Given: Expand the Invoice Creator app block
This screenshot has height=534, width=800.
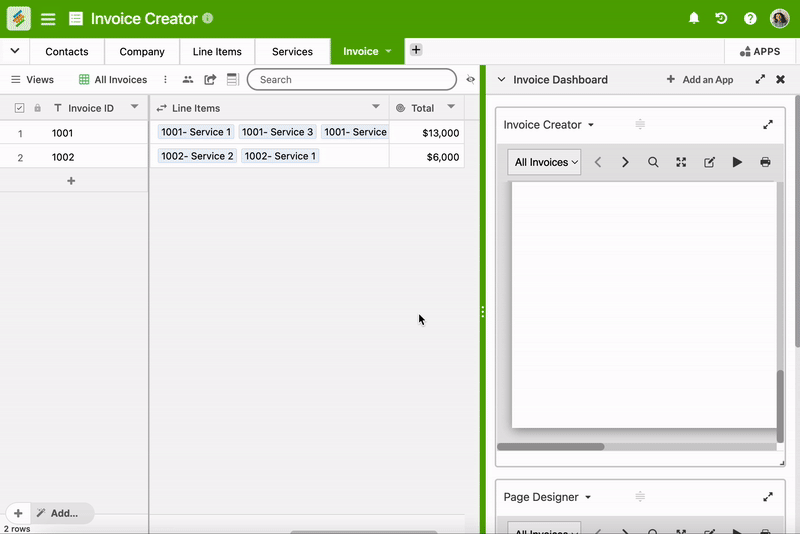Looking at the screenshot, I should [768, 124].
